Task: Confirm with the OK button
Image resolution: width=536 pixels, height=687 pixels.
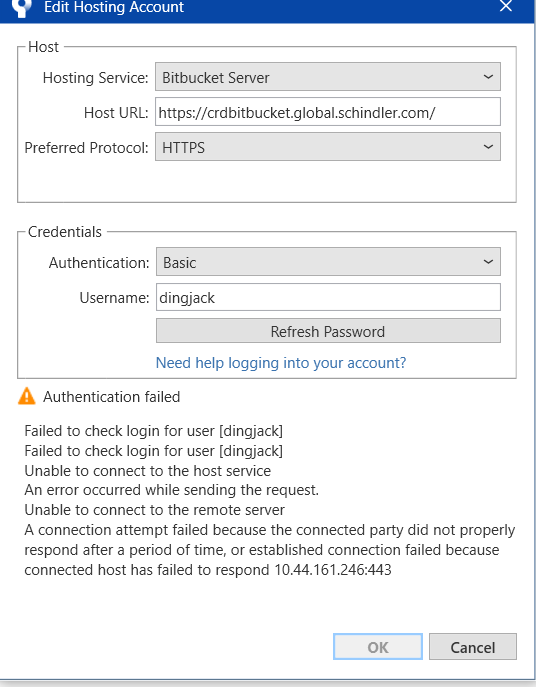Action: (x=378, y=647)
